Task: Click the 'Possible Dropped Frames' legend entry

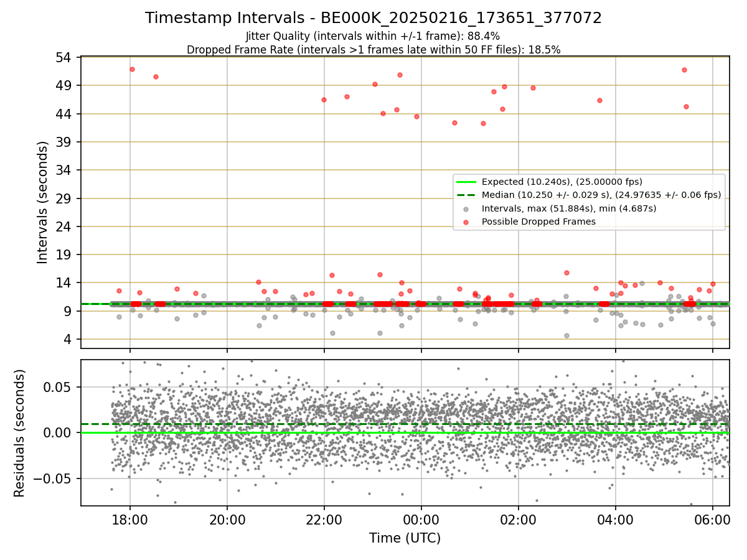Action: click(x=538, y=222)
